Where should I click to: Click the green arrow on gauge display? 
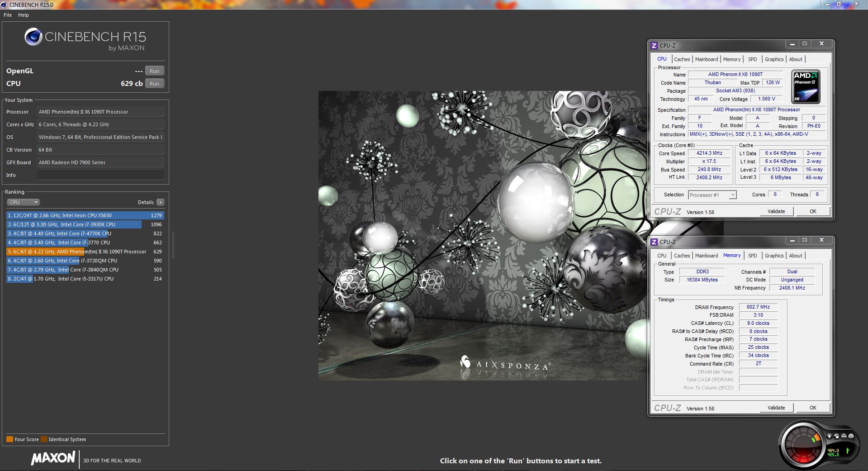[848, 451]
